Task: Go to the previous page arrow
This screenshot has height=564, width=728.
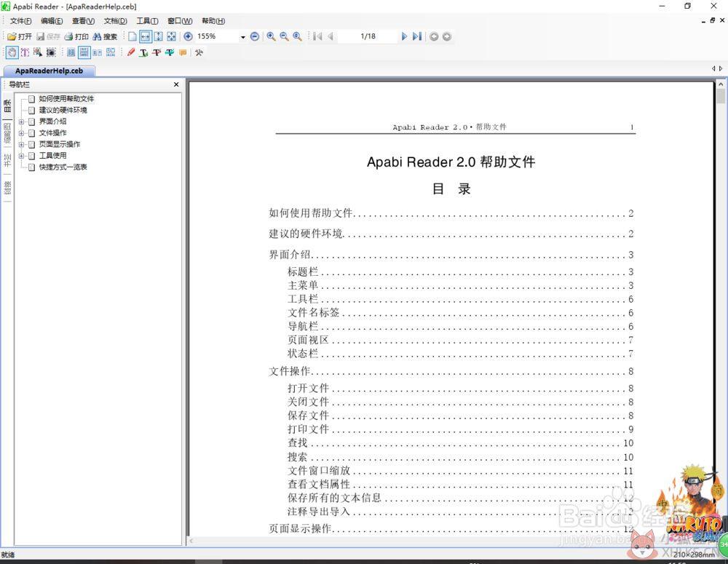Action: pyautogui.click(x=331, y=36)
